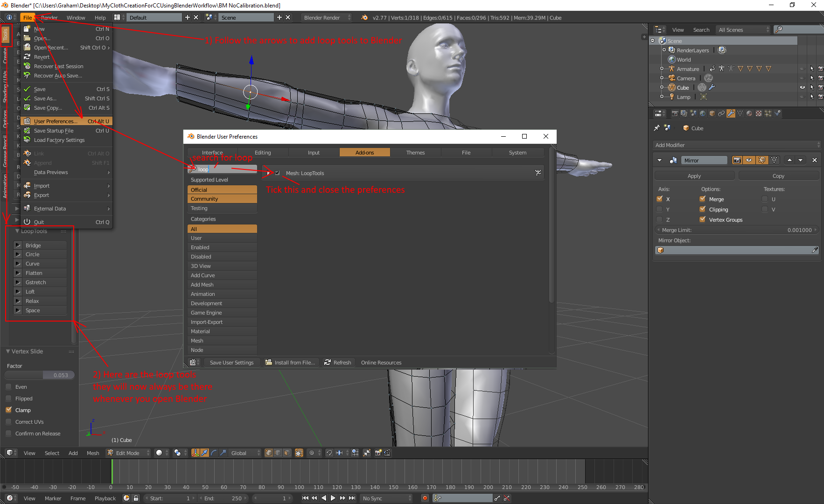Click the Refresh add-ons button
Image resolution: width=824 pixels, height=504 pixels.
click(x=338, y=363)
